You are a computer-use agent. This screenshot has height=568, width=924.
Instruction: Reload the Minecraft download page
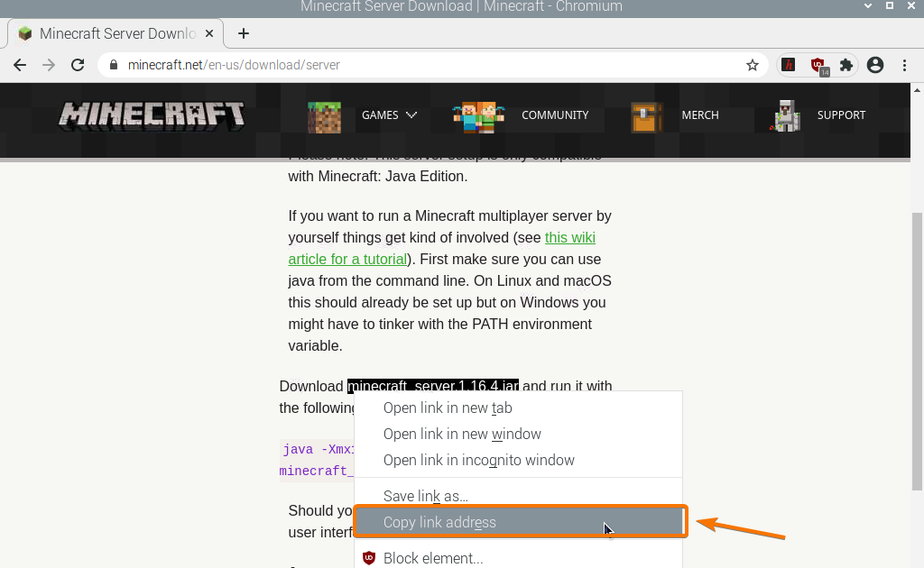pyautogui.click(x=78, y=65)
